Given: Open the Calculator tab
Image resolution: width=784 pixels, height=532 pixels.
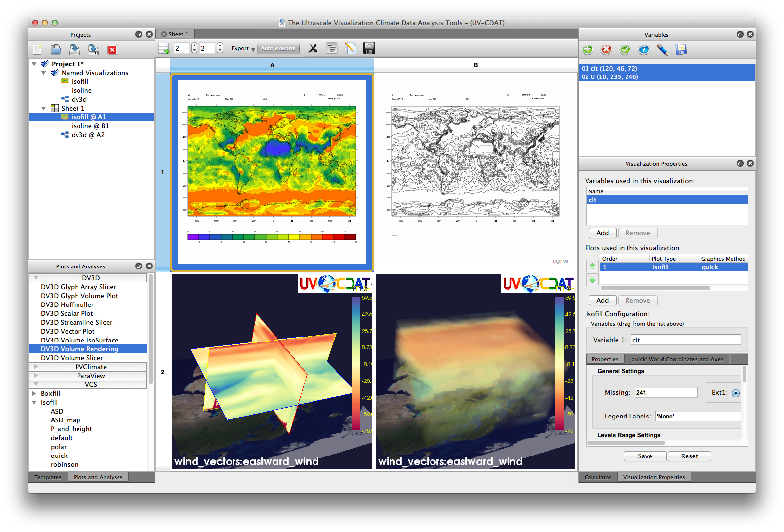Looking at the screenshot, I should tap(597, 477).
